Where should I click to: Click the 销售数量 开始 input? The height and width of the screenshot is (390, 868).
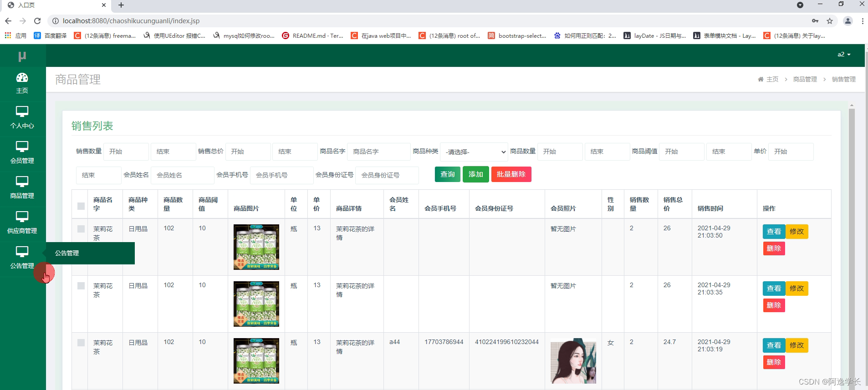pos(126,152)
